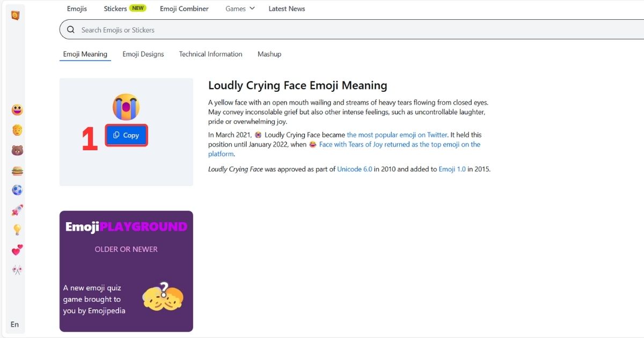Open the hearts Symbols category
The height and width of the screenshot is (338, 644).
(x=16, y=249)
